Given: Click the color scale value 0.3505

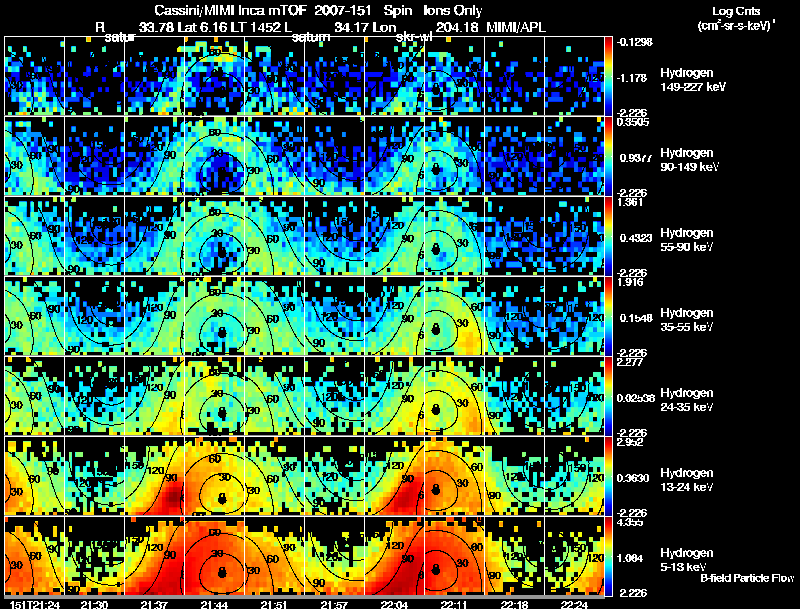Looking at the screenshot, I should click(x=633, y=122).
